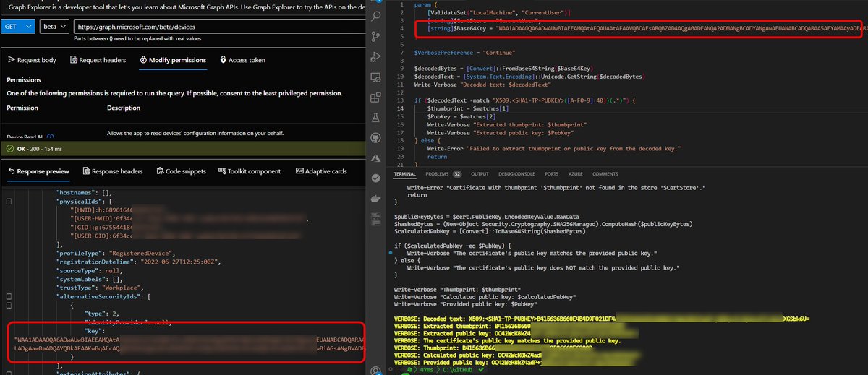This screenshot has width=868, height=375.
Task: Open the AZURE panel tab
Action: coord(576,174)
